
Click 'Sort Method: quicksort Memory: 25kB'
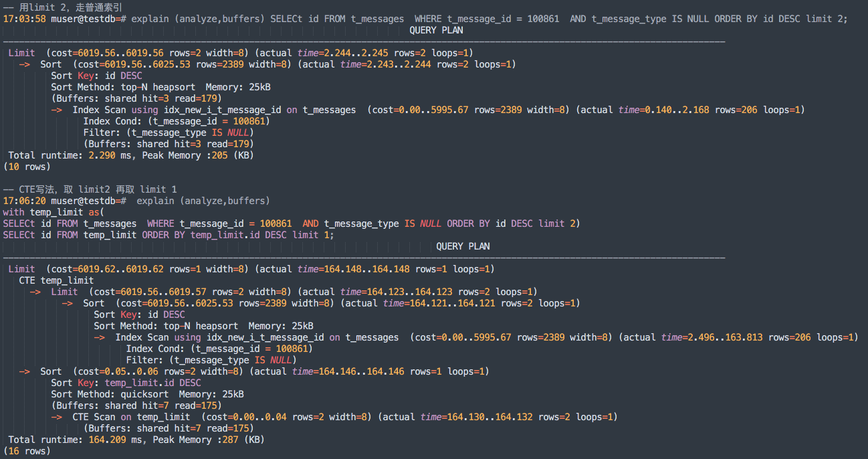(148, 394)
